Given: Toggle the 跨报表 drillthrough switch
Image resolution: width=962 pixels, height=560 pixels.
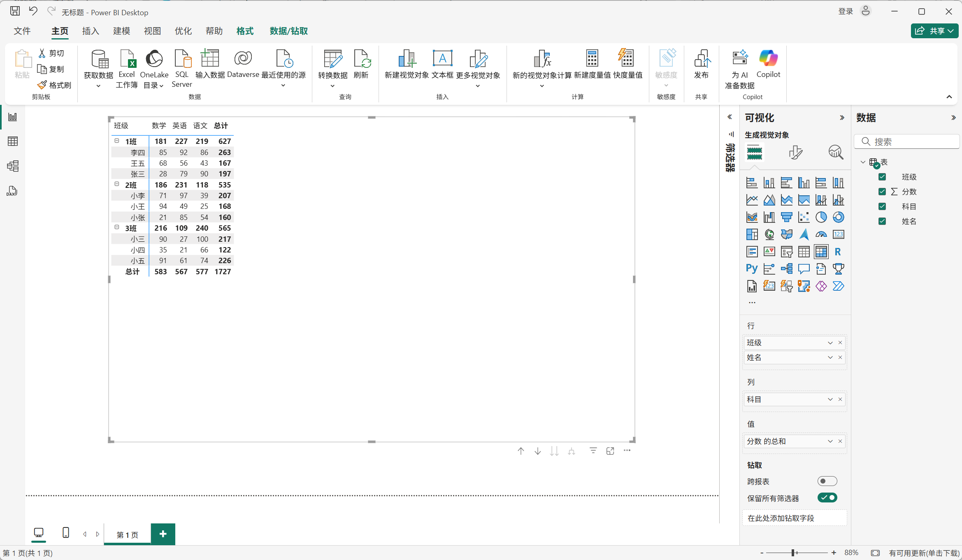Looking at the screenshot, I should tap(827, 481).
